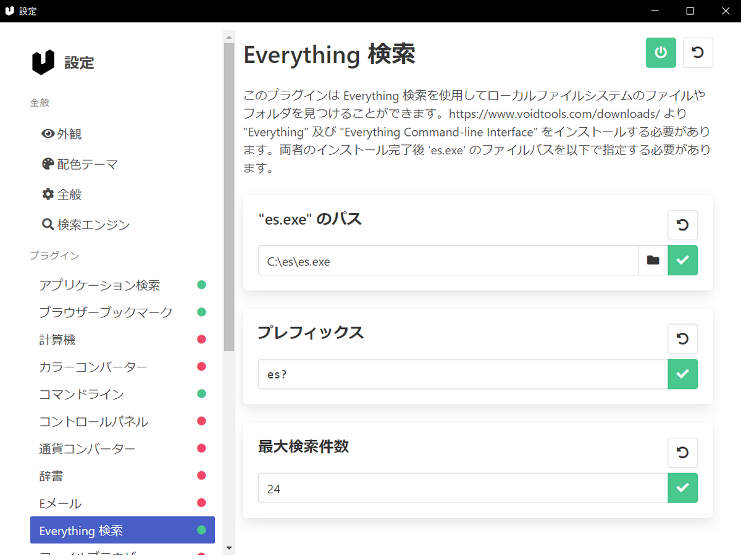Click the max results field showing 24
The image size is (741, 560).
[x=463, y=488]
